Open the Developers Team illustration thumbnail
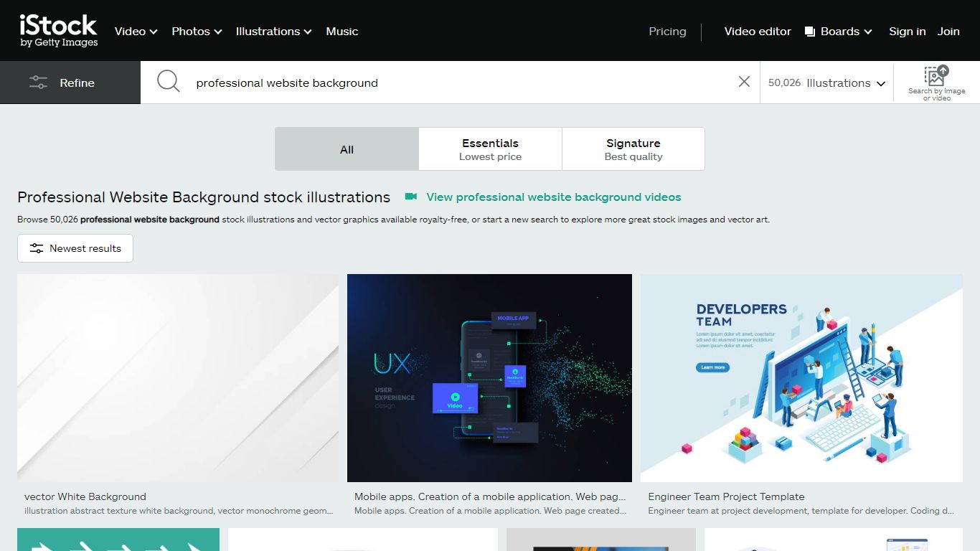Screen dimensions: 980x551 pos(801,377)
